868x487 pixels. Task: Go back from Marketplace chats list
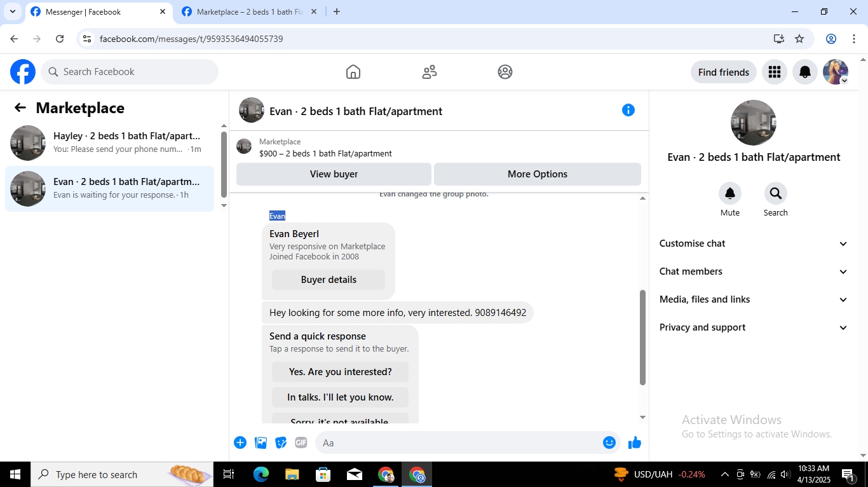pyautogui.click(x=20, y=108)
